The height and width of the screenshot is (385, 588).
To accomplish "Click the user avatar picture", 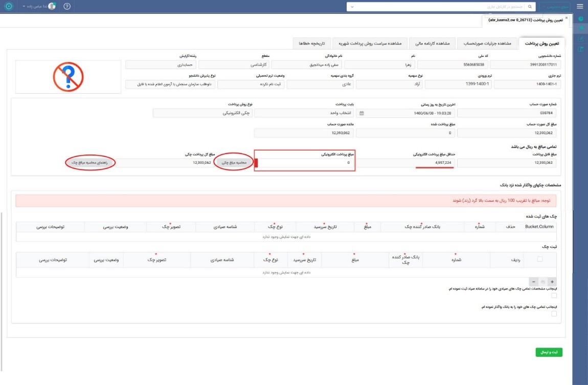I will [x=52, y=6].
